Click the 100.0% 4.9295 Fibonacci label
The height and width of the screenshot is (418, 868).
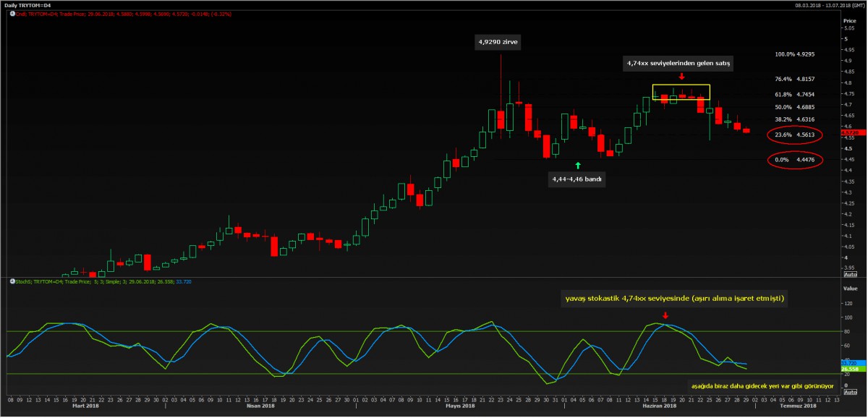[x=795, y=54]
